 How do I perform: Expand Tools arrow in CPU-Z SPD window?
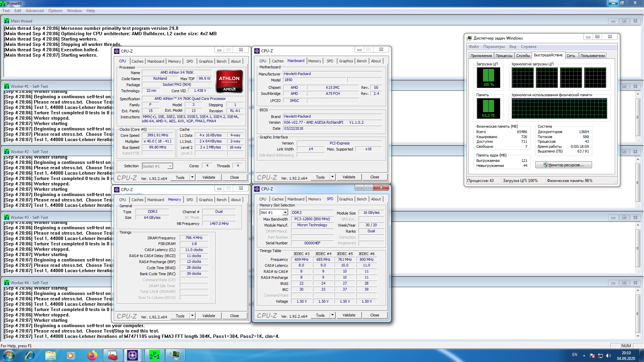(x=332, y=315)
